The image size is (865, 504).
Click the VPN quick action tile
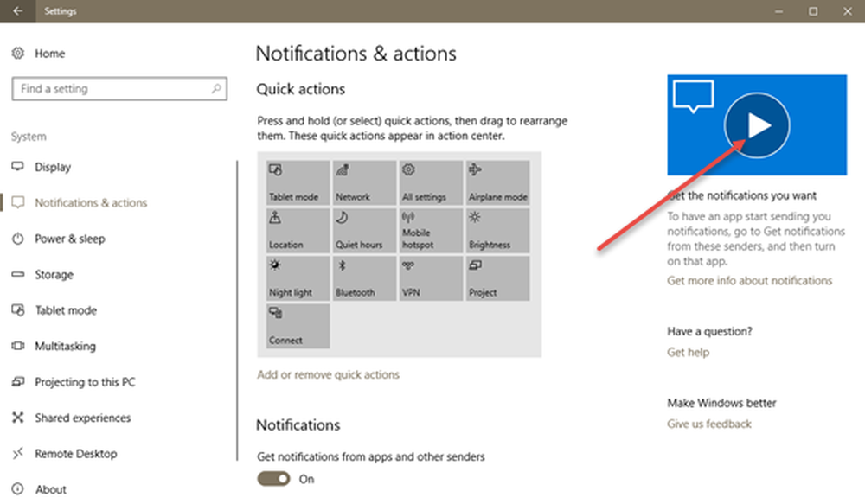(x=431, y=278)
